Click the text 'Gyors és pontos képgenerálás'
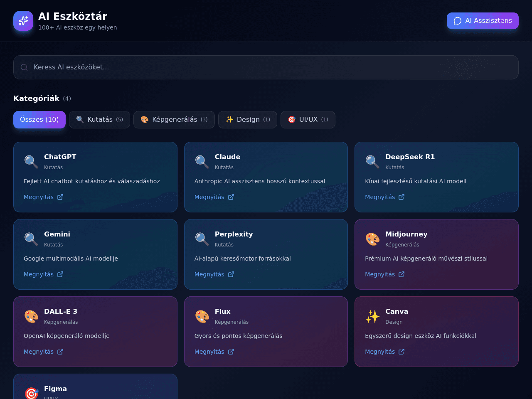532x399 pixels. click(239, 336)
